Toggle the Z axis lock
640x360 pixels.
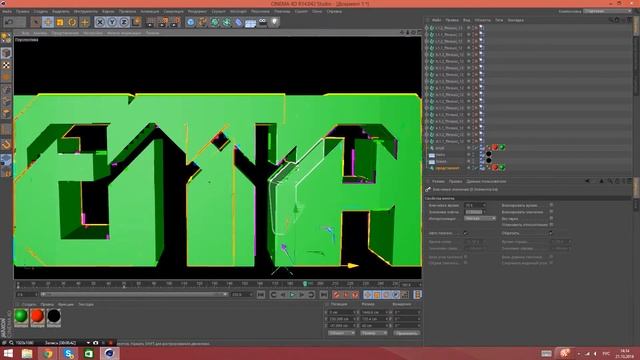pyautogui.click(x=124, y=22)
